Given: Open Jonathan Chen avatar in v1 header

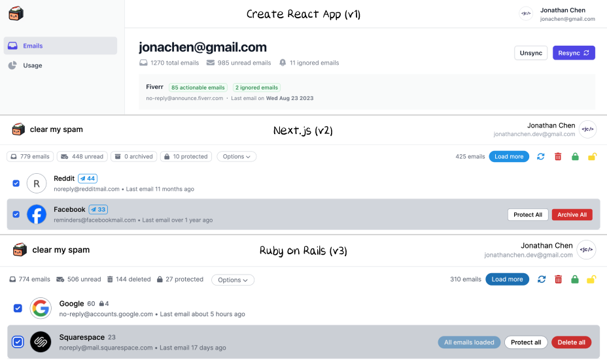Looking at the screenshot, I should coord(526,14).
